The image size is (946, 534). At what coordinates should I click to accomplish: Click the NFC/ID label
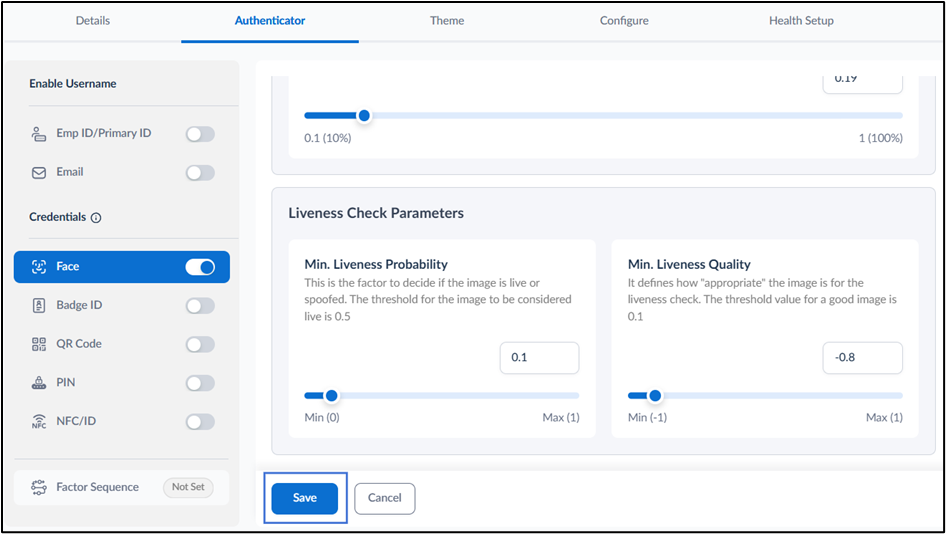pyautogui.click(x=76, y=421)
